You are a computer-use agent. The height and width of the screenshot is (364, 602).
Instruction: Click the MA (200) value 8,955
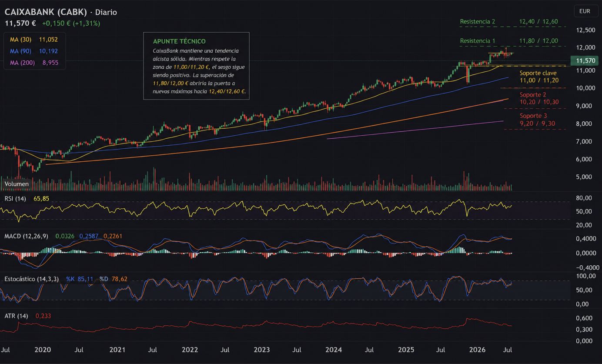pos(50,63)
